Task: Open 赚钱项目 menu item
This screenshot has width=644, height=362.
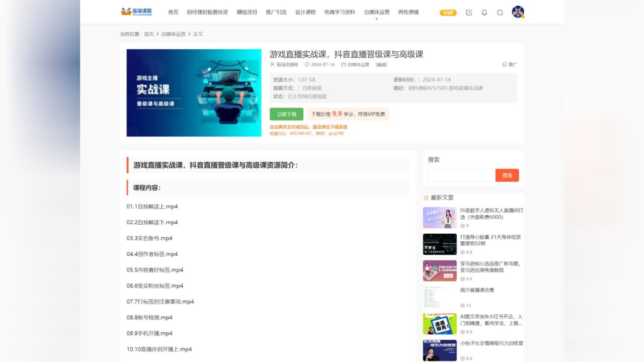Action: pyautogui.click(x=247, y=12)
